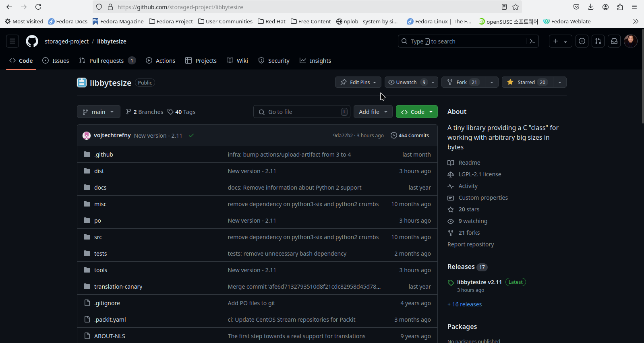Open the Wiki tab

coord(237,61)
